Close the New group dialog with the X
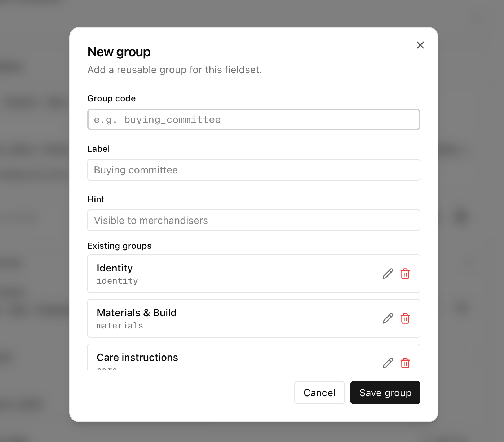This screenshot has width=504, height=442. (x=420, y=45)
